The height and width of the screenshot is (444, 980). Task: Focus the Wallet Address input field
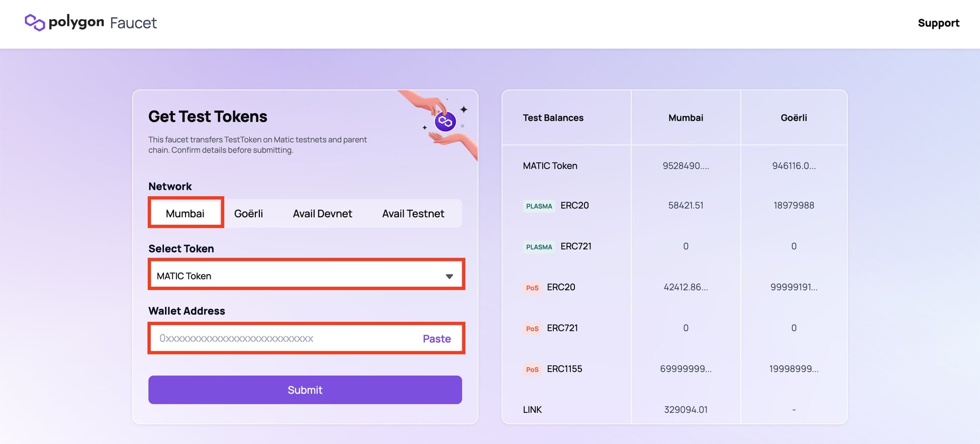[x=281, y=338]
